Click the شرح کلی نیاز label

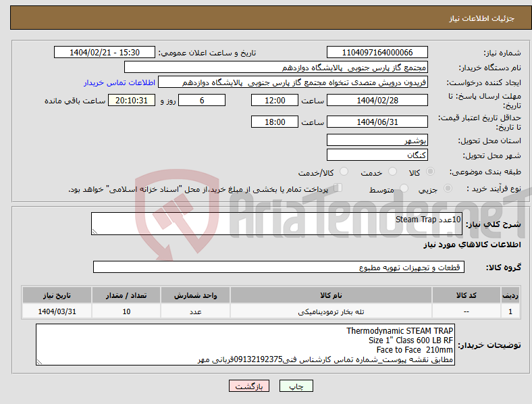click(494, 224)
